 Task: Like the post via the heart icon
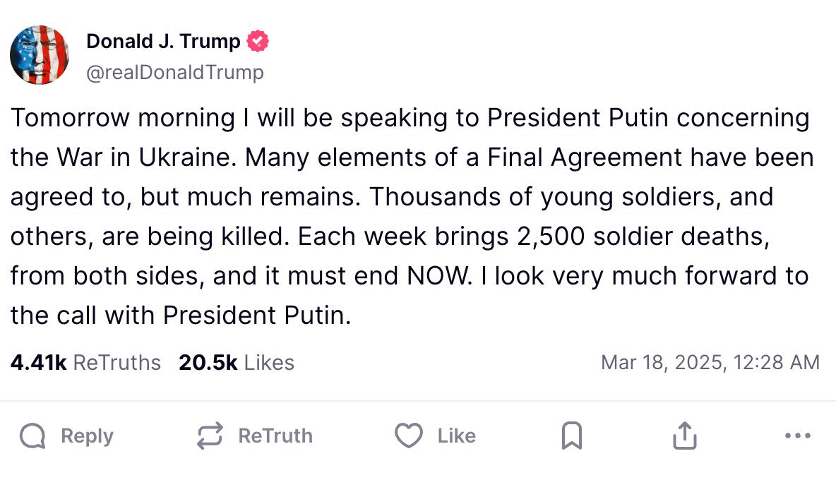(408, 436)
